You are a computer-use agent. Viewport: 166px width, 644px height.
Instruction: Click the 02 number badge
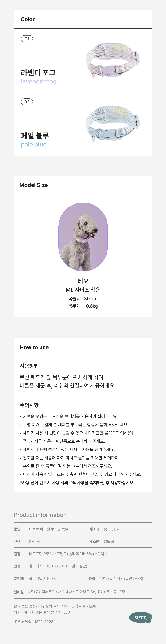(x=27, y=102)
